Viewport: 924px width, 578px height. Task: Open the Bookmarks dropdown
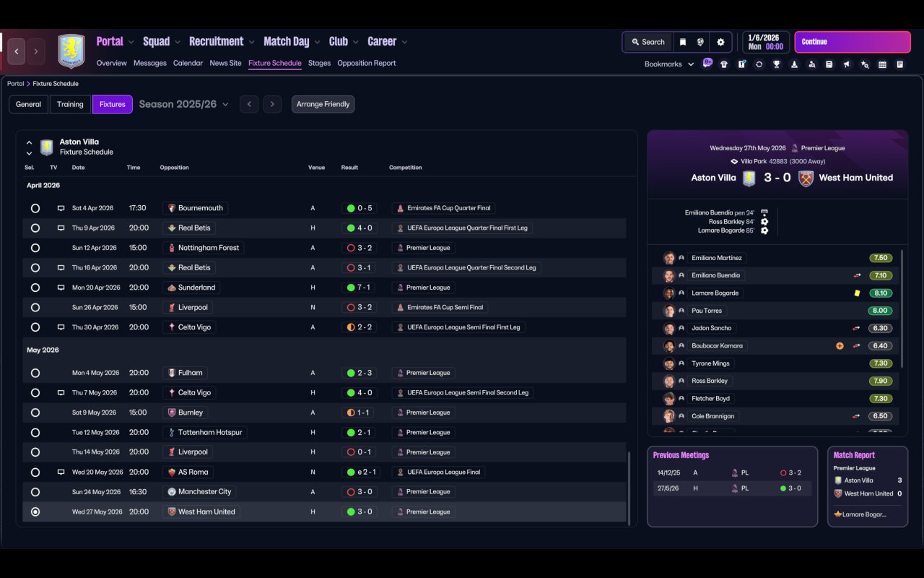pos(669,64)
